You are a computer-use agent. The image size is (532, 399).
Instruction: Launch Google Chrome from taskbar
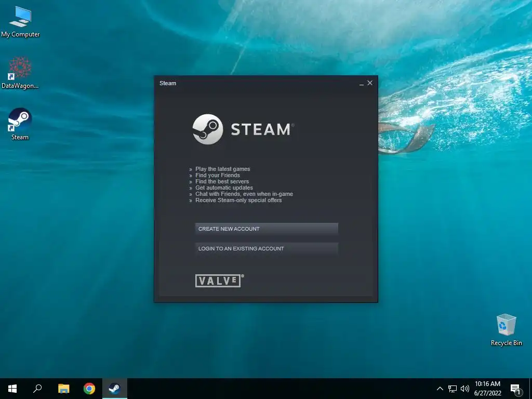89,389
